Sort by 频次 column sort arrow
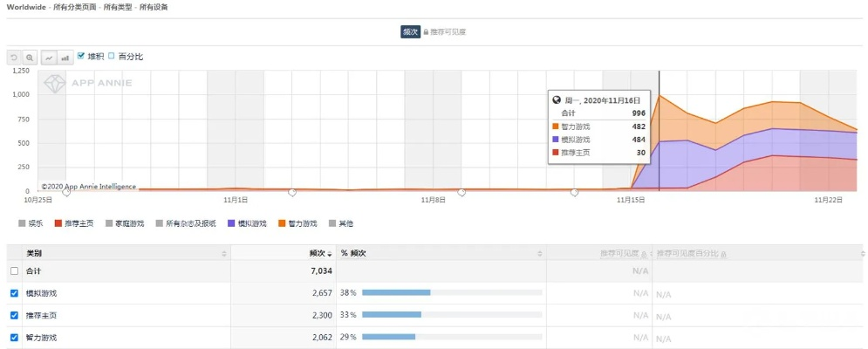 coord(330,254)
